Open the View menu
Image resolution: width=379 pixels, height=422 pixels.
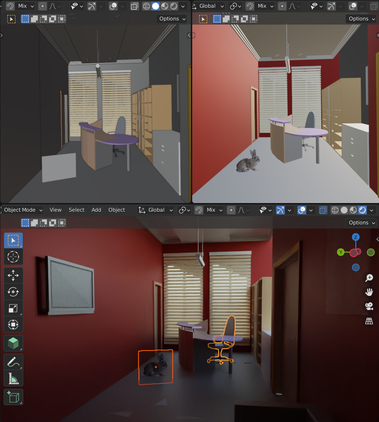55,210
